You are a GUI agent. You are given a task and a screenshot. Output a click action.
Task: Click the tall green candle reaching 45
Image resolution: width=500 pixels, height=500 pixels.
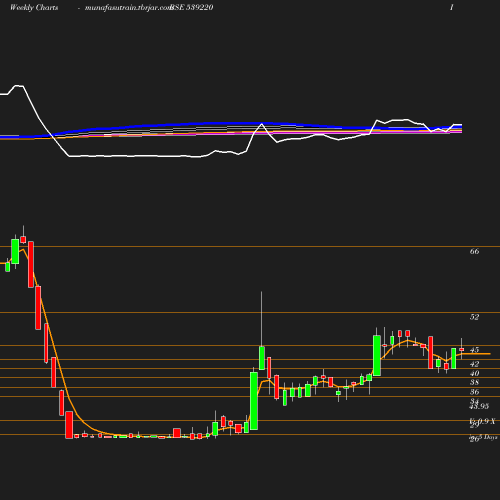377,356
